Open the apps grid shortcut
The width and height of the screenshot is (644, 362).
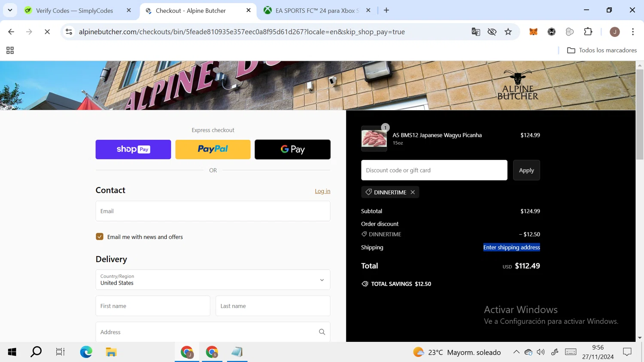pyautogui.click(x=10, y=51)
